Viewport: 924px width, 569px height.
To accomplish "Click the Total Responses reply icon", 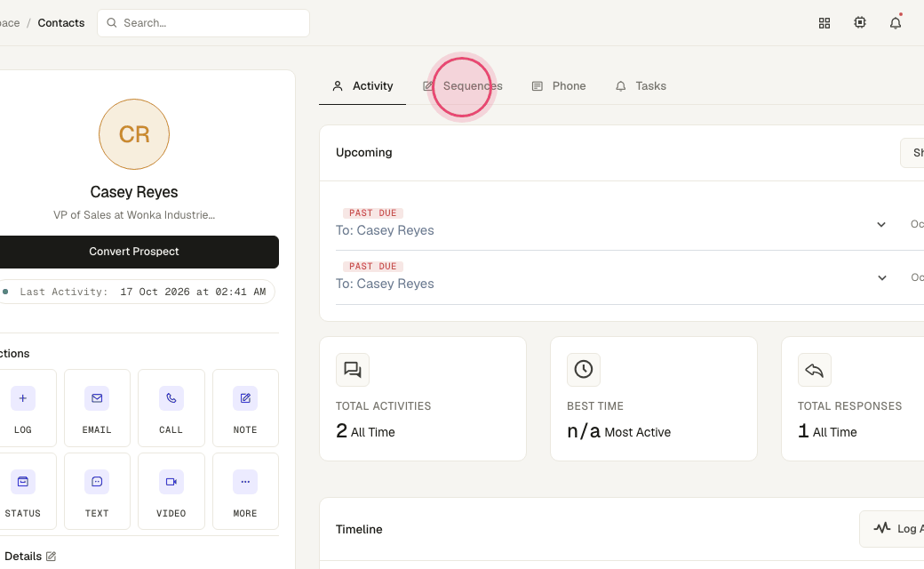I will point(815,370).
